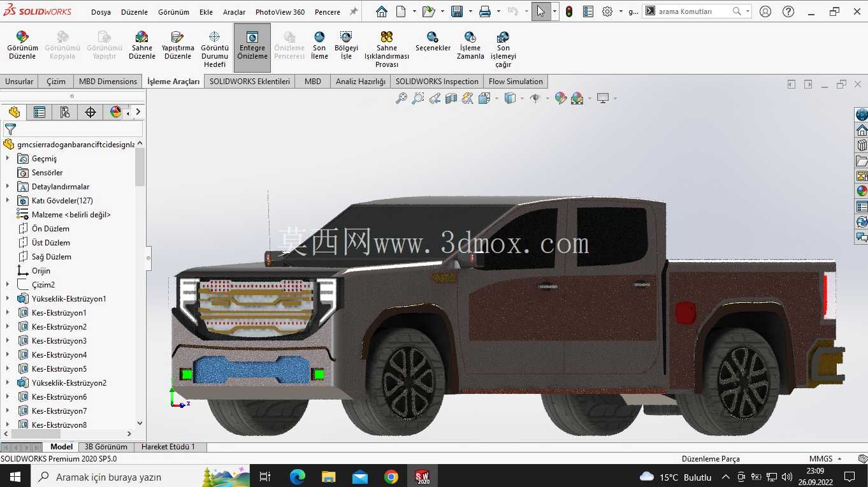868x487 pixels.
Task: Open the PhotoView 360 menu
Action: pyautogui.click(x=280, y=12)
